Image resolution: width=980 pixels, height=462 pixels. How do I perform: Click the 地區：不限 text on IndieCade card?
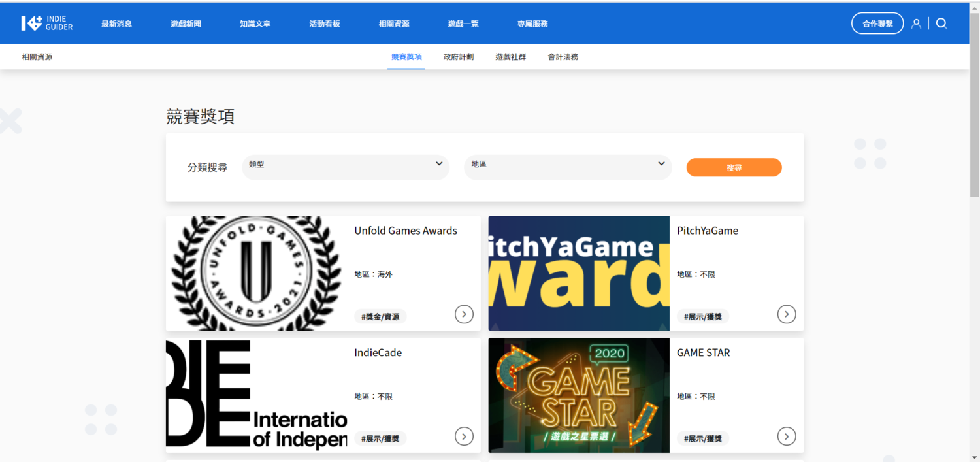tap(374, 397)
